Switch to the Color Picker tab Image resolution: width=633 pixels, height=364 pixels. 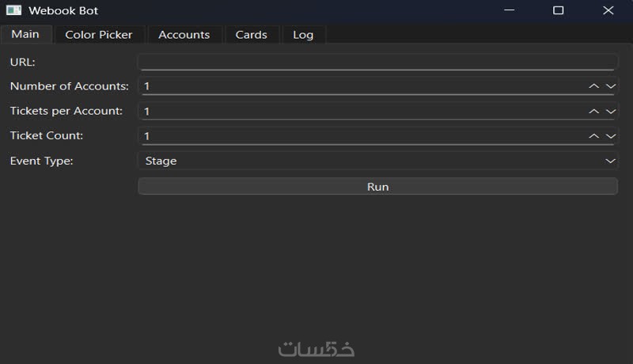tap(99, 35)
